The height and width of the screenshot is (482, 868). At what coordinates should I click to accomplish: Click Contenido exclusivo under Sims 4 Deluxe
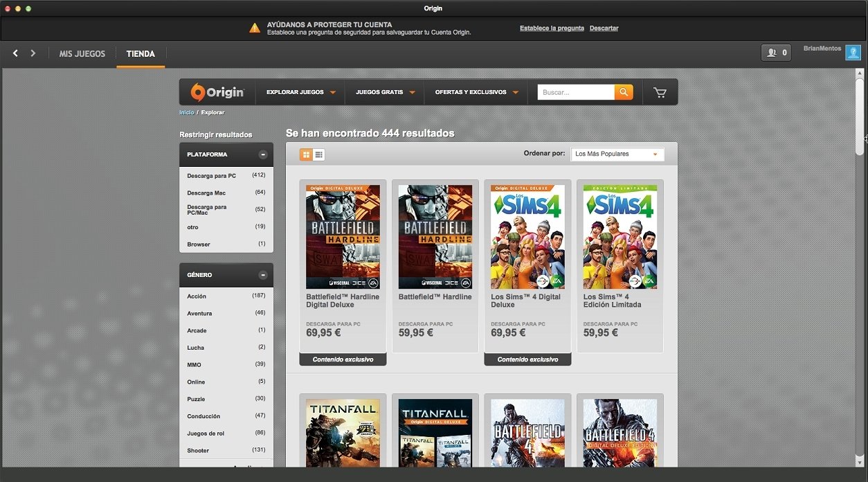pos(527,359)
